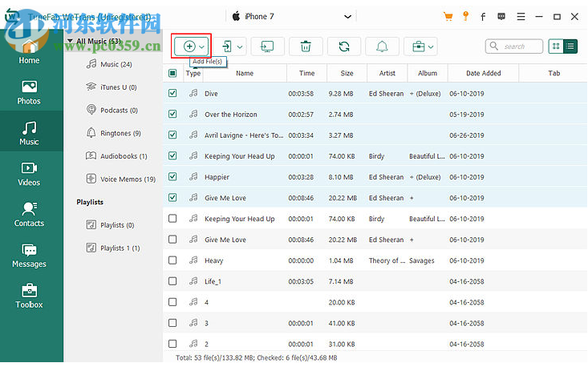Screen dimensions: 588x367
Task: Click the toolbox briefcase toolbar icon
Action: [419, 46]
